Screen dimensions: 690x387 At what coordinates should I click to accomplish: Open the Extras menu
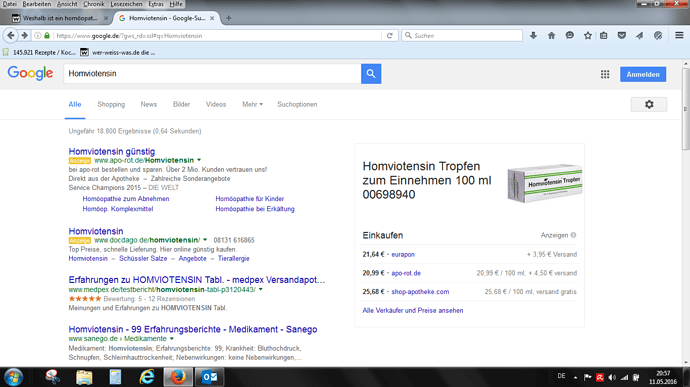point(156,4)
